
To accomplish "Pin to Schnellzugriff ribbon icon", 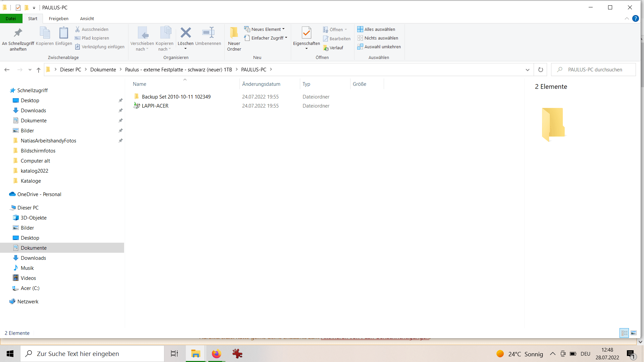I will click(x=18, y=33).
